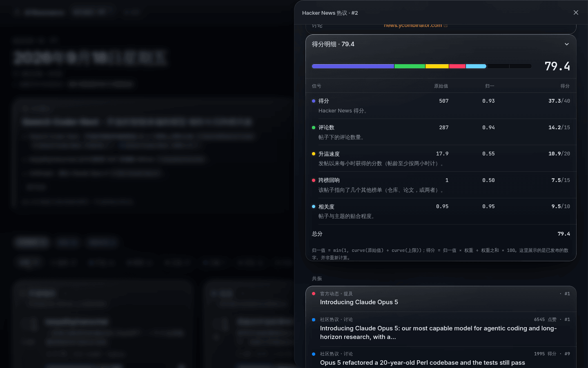Click the score 9.5/10
Screen dimensions: 588x368
pos(561,206)
